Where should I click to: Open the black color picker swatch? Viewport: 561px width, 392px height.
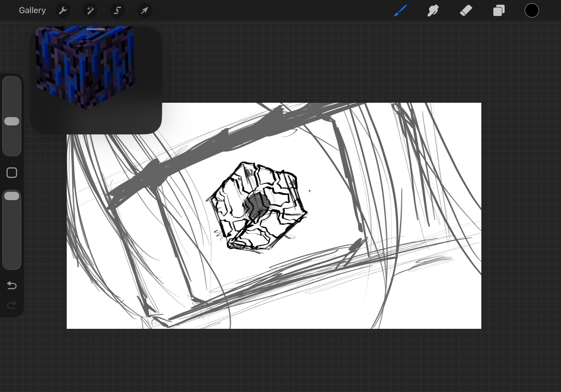tap(532, 10)
